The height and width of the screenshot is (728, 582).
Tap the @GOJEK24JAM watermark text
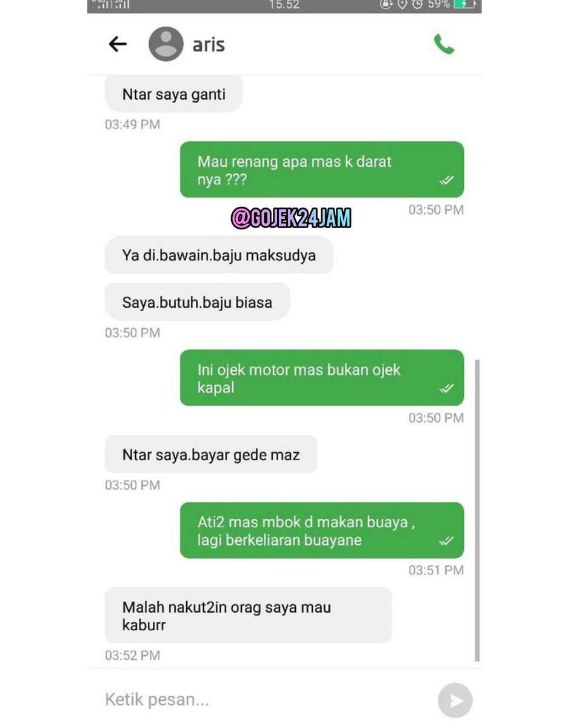[291, 218]
